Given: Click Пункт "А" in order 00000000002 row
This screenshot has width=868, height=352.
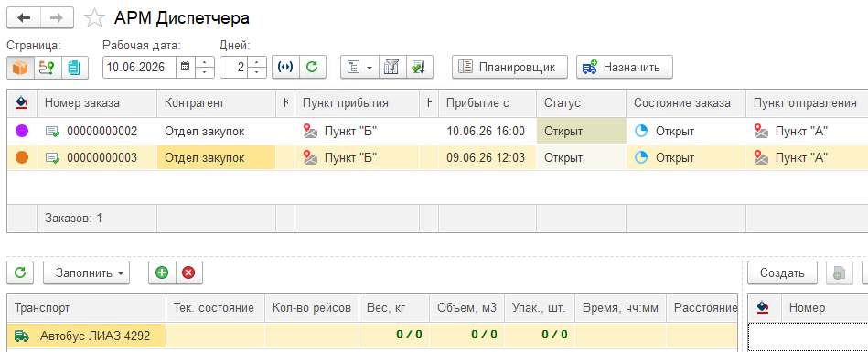Looking at the screenshot, I should (x=801, y=131).
